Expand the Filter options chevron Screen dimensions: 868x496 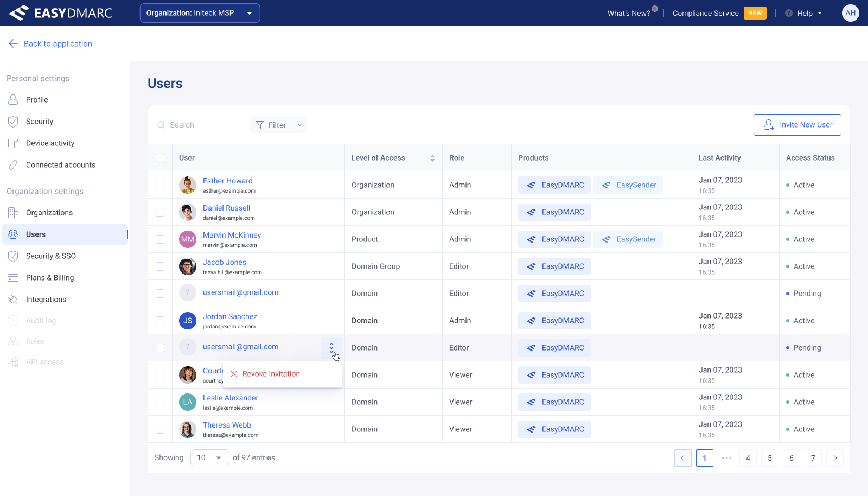pyautogui.click(x=299, y=125)
